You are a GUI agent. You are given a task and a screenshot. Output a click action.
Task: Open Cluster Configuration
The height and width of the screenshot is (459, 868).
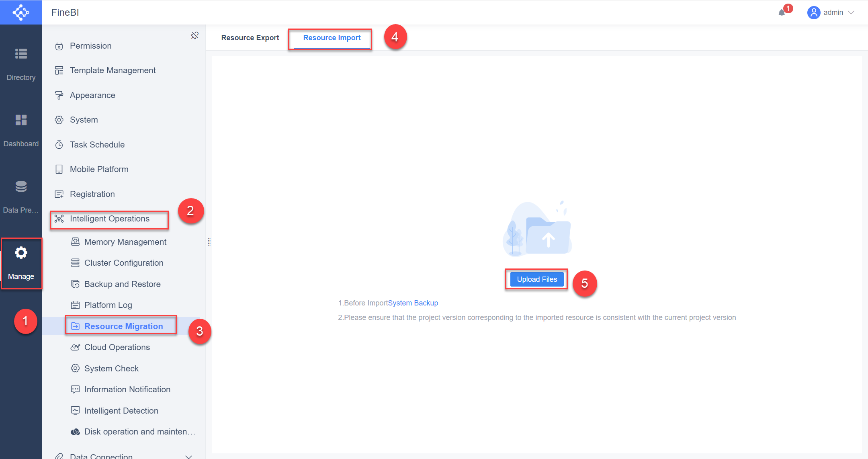[125, 263]
